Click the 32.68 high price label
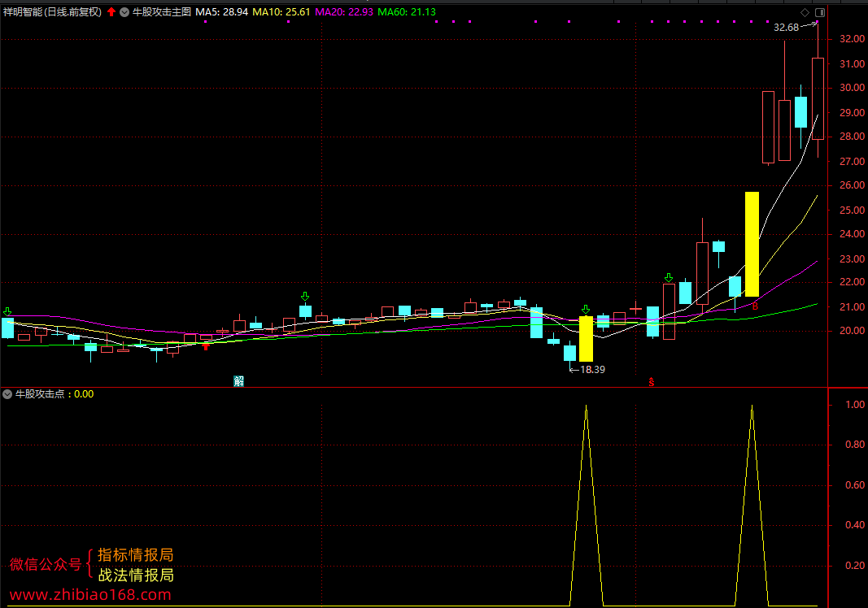 786,27
